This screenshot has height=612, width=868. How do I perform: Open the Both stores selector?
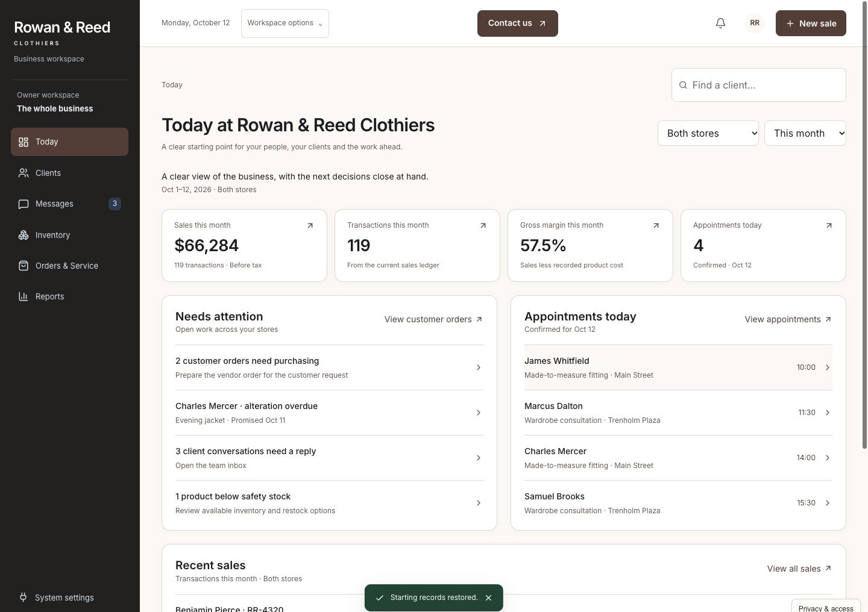click(708, 133)
